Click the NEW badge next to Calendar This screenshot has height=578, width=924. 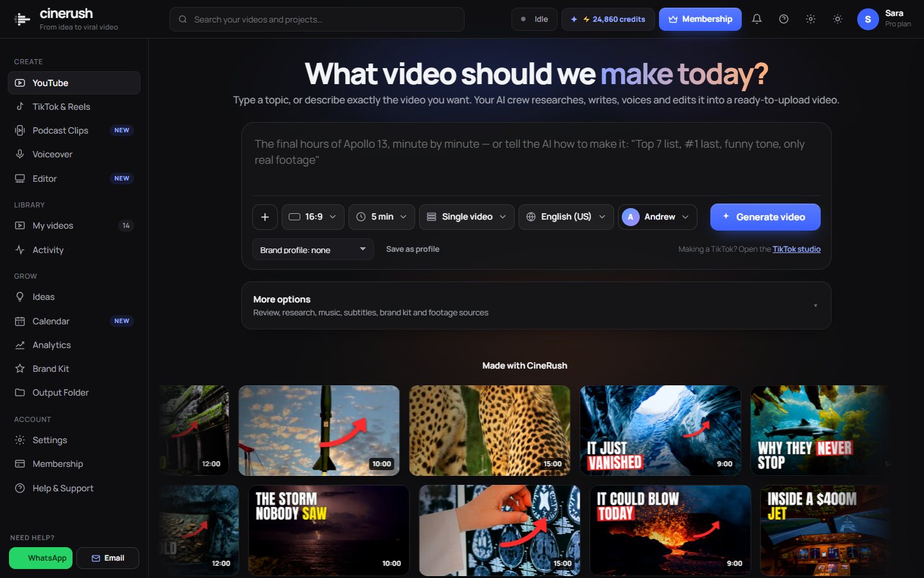(x=122, y=321)
